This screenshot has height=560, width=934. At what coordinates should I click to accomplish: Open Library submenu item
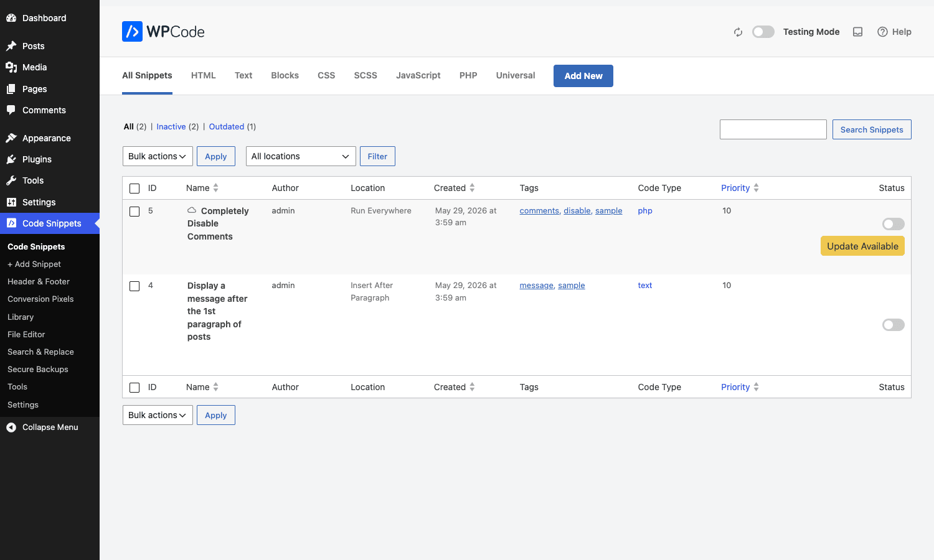point(21,317)
